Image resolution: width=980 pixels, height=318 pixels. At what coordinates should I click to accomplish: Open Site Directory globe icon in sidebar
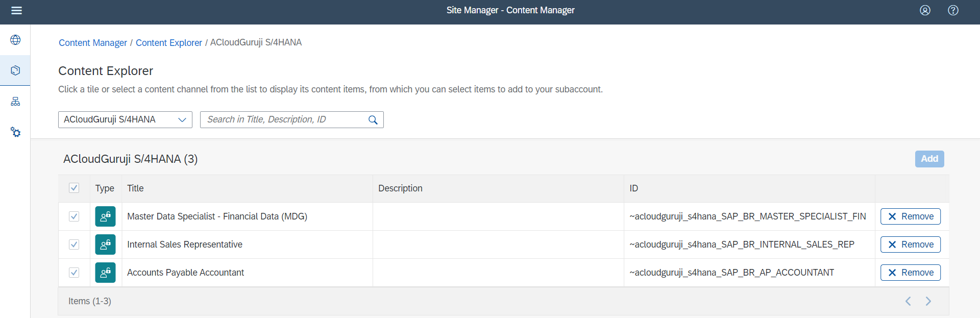coord(15,40)
